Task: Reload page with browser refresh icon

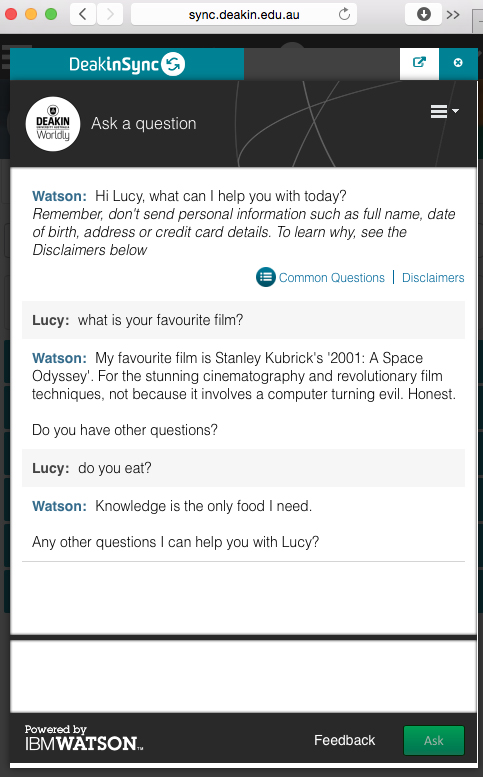Action: click(344, 14)
